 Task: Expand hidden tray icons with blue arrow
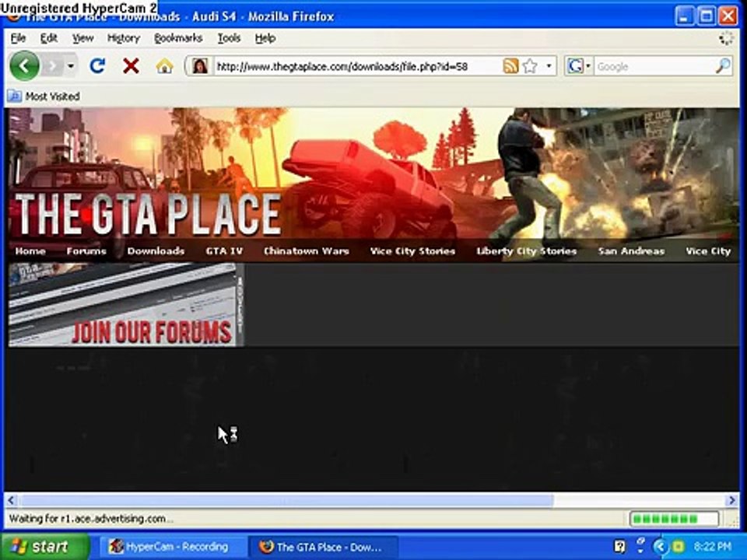pyautogui.click(x=660, y=546)
